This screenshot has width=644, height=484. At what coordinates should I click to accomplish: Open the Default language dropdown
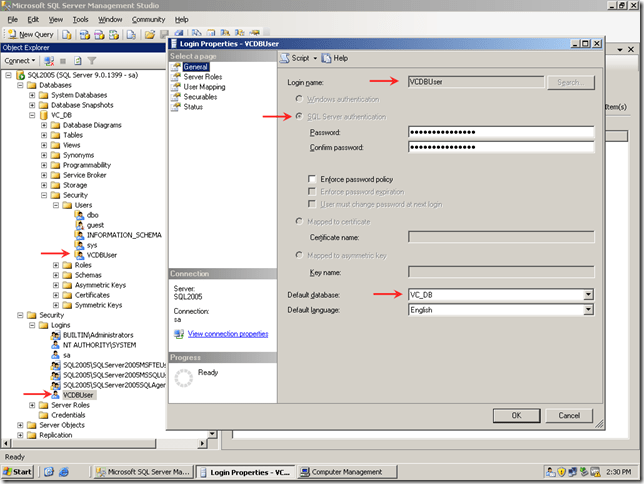tap(588, 310)
